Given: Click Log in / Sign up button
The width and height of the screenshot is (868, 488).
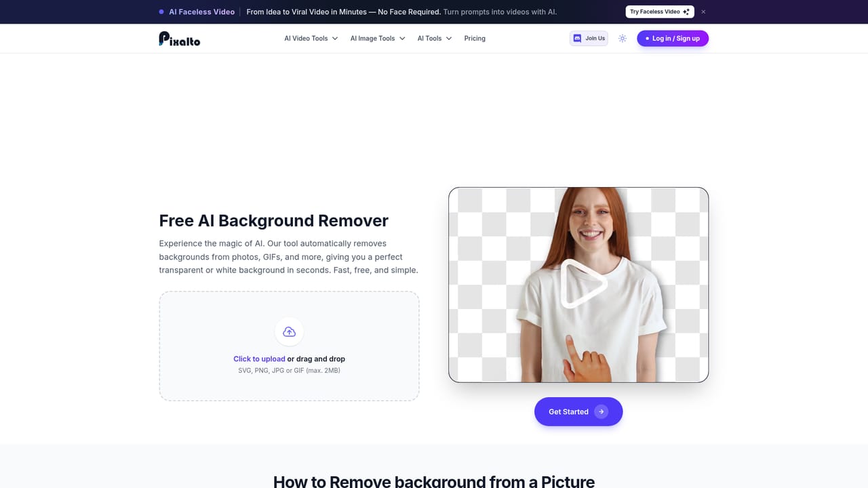Looking at the screenshot, I should [673, 39].
